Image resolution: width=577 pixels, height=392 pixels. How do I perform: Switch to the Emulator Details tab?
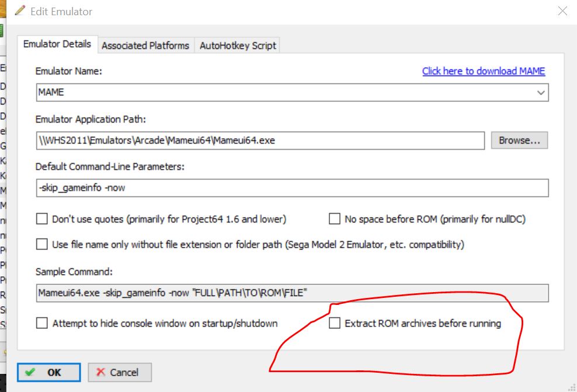coord(57,44)
